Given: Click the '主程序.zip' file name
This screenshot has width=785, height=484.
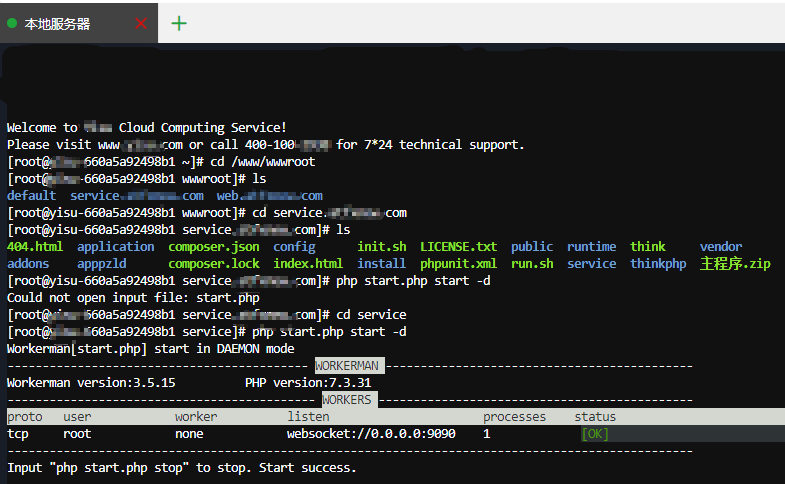Looking at the screenshot, I should (735, 264).
